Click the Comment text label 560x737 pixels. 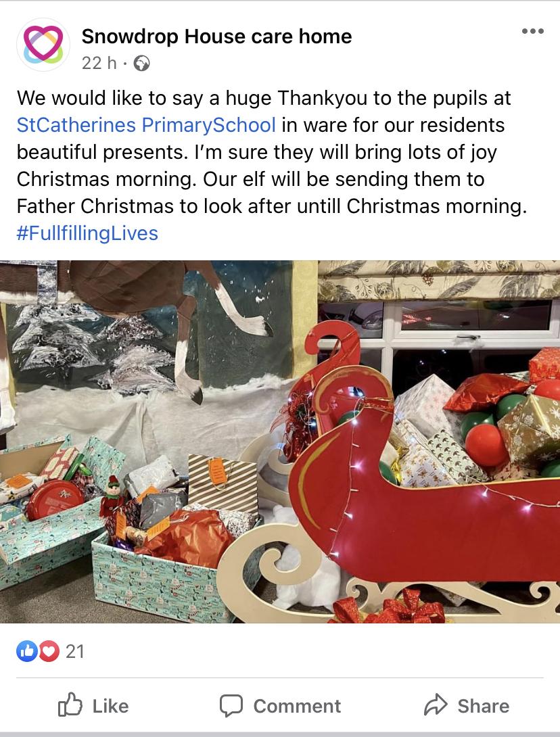click(x=297, y=706)
